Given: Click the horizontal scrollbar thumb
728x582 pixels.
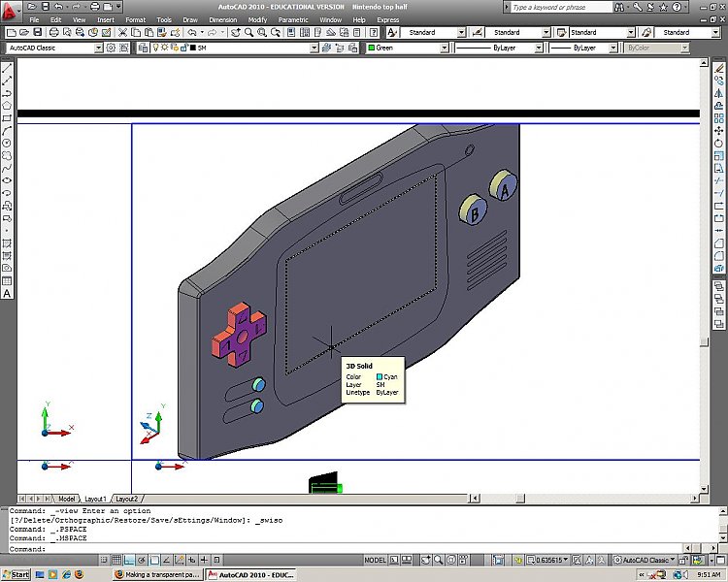Looking at the screenshot, I should (x=520, y=499).
